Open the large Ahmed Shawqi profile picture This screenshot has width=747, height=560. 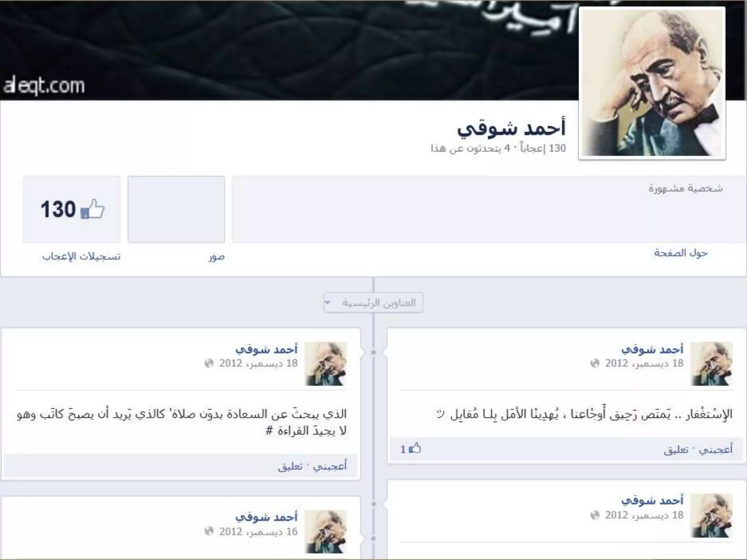(x=652, y=83)
